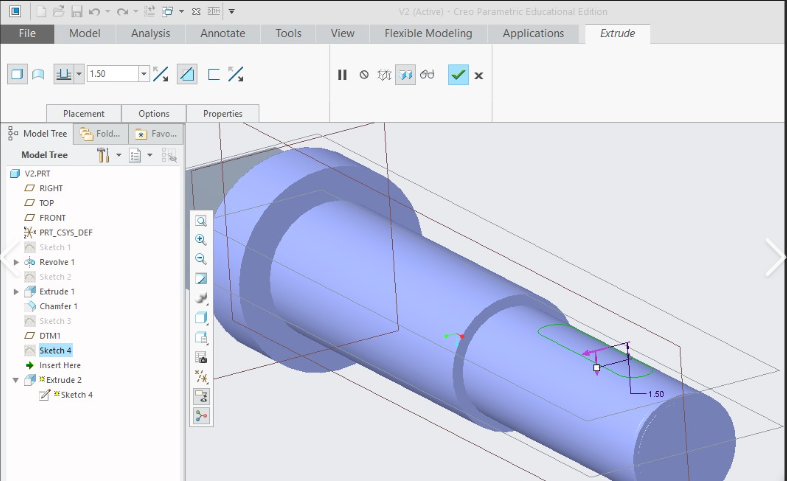Select the Extrude dashboard tab
Screen dimensions: 787x481
(x=617, y=34)
